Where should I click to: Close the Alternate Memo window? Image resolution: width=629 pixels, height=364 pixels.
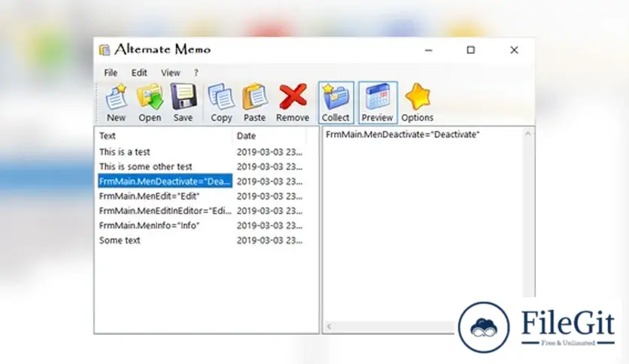tap(515, 50)
